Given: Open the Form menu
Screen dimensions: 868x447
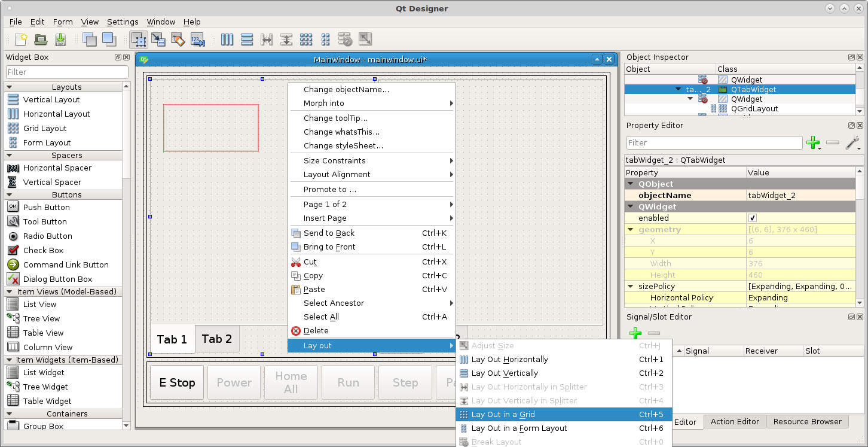Looking at the screenshot, I should 63,22.
